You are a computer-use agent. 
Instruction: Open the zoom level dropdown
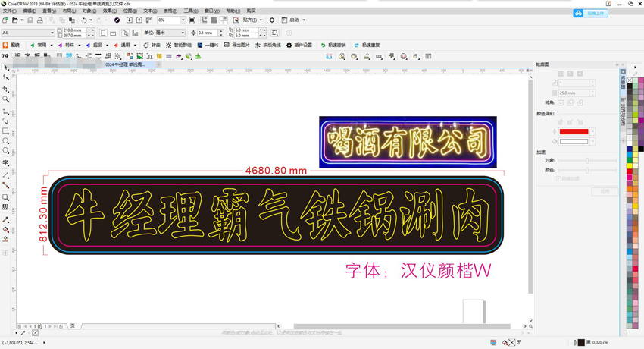(183, 20)
